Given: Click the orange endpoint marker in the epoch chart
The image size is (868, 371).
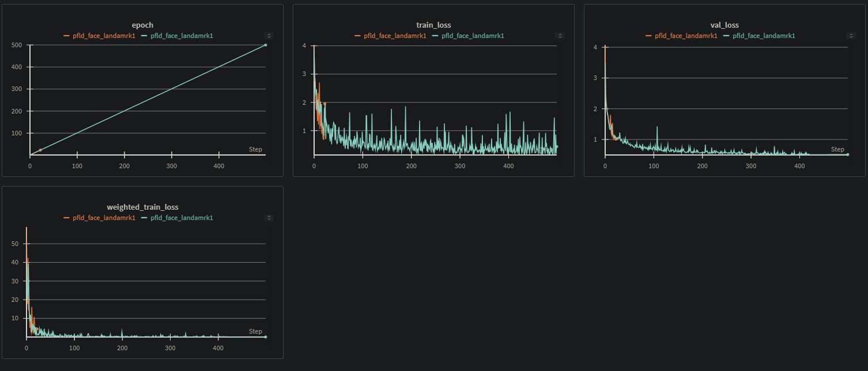Looking at the screenshot, I should coord(40,150).
